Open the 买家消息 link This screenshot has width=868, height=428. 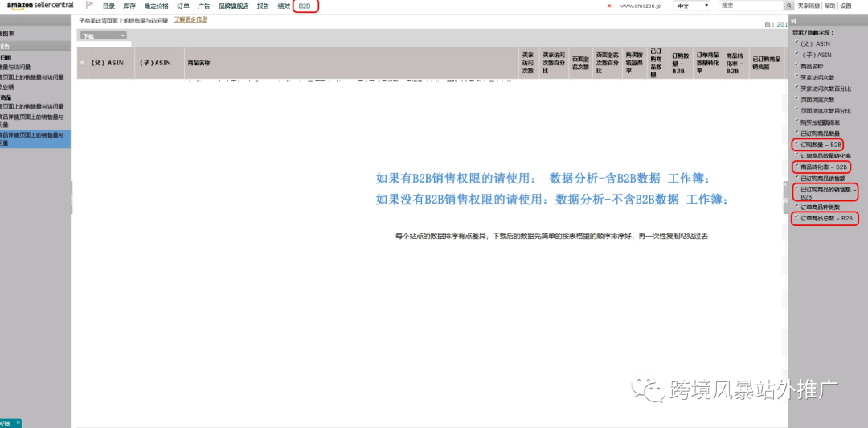coord(809,6)
